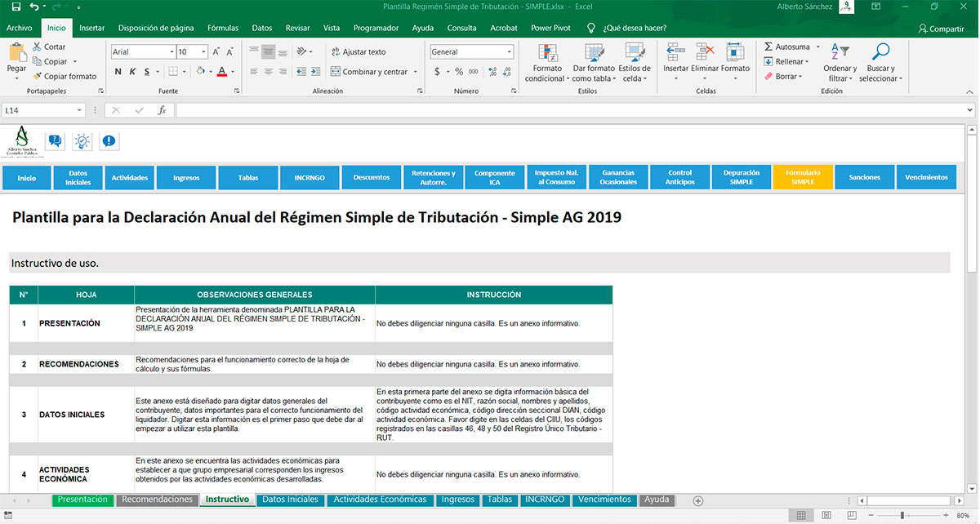Click the Formulario SIMPLE yellow button
Screen dimensions: 980x524
coord(803,177)
